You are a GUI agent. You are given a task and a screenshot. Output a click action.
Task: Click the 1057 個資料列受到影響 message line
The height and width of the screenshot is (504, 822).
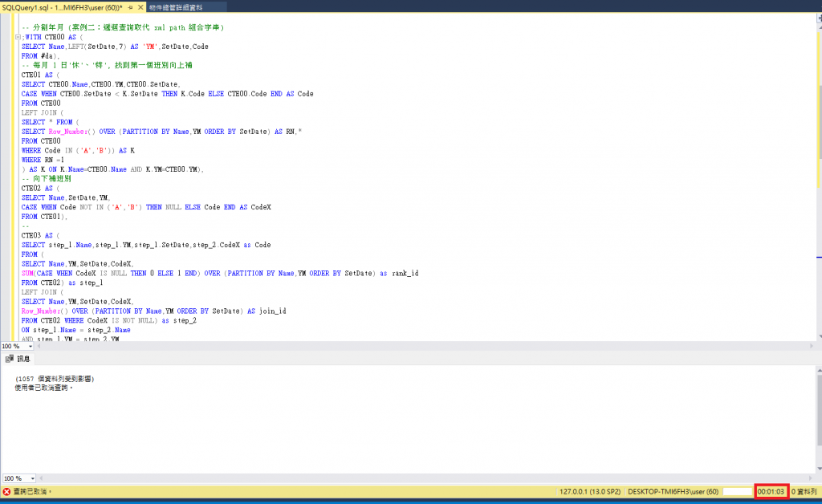(x=55, y=379)
